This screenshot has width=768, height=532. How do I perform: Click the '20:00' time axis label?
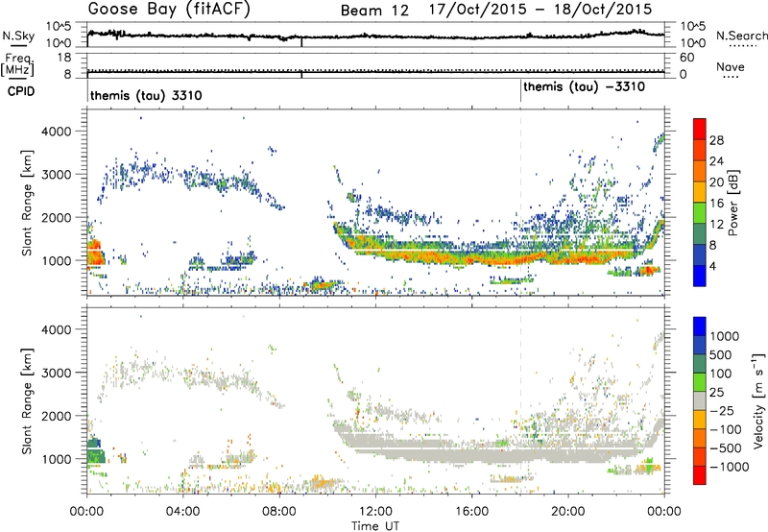tap(568, 512)
